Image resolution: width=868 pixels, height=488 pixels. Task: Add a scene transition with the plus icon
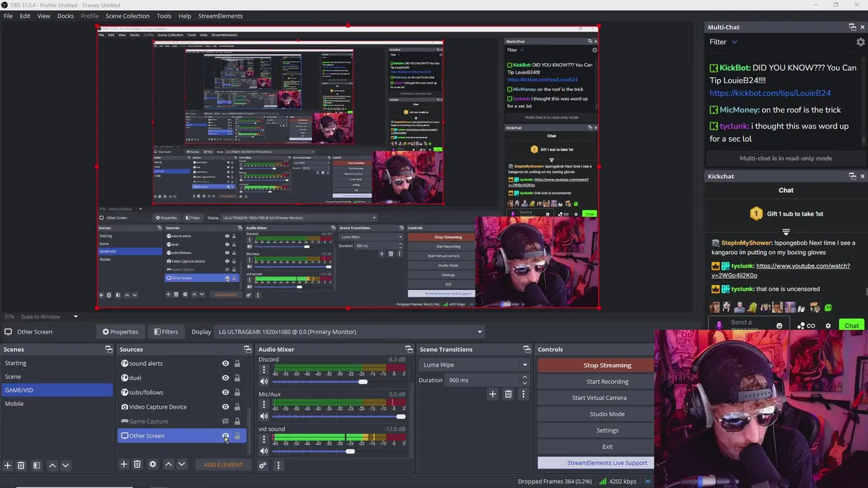[x=492, y=394]
